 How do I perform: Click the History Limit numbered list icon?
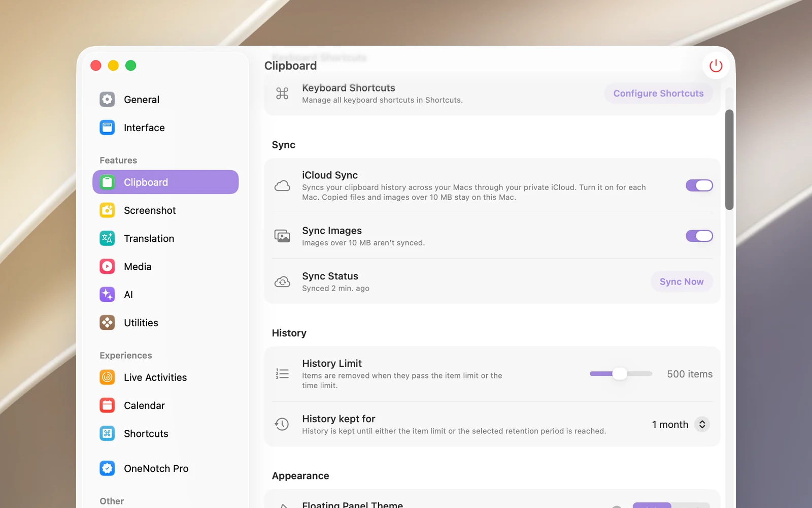coord(282,374)
